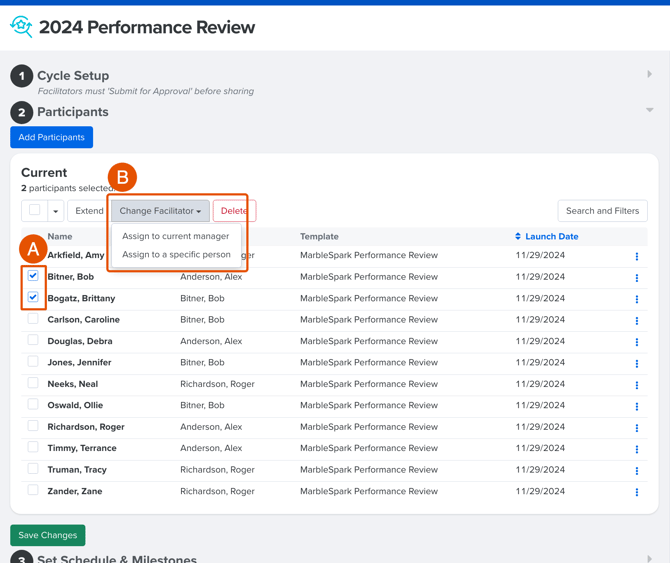Uncheck the Bitner, Bob checkbox
This screenshot has width=670, height=563.
tap(33, 276)
